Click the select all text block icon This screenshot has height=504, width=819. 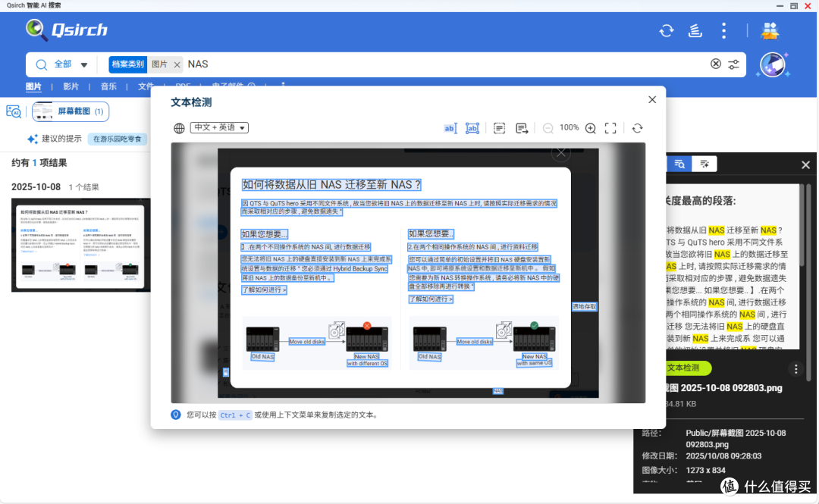[499, 128]
